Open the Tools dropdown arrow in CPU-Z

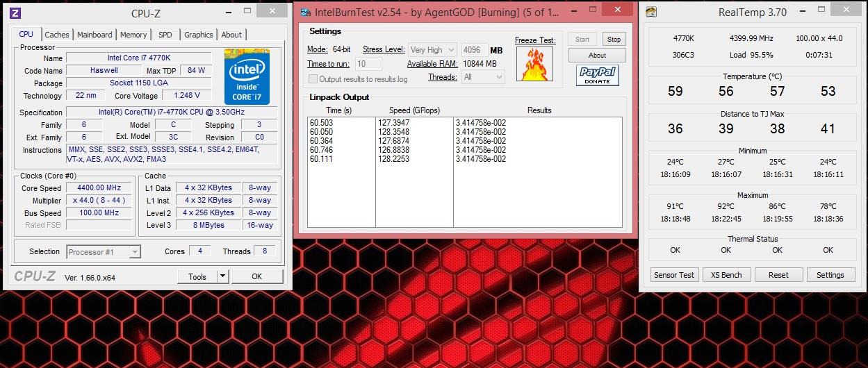pos(222,276)
